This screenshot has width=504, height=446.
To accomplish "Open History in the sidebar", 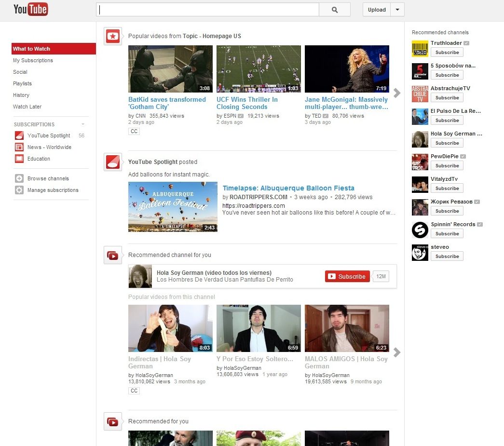I will [x=21, y=95].
